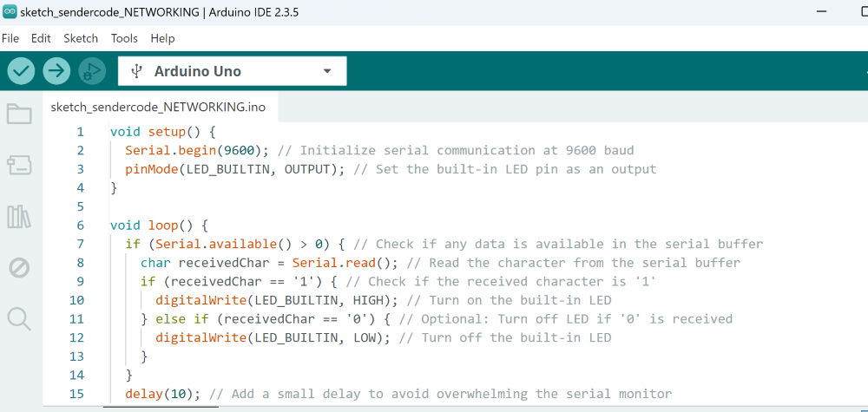Click the 'delay(10);' statement
Screen dimensions: 868x412
[x=163, y=394]
